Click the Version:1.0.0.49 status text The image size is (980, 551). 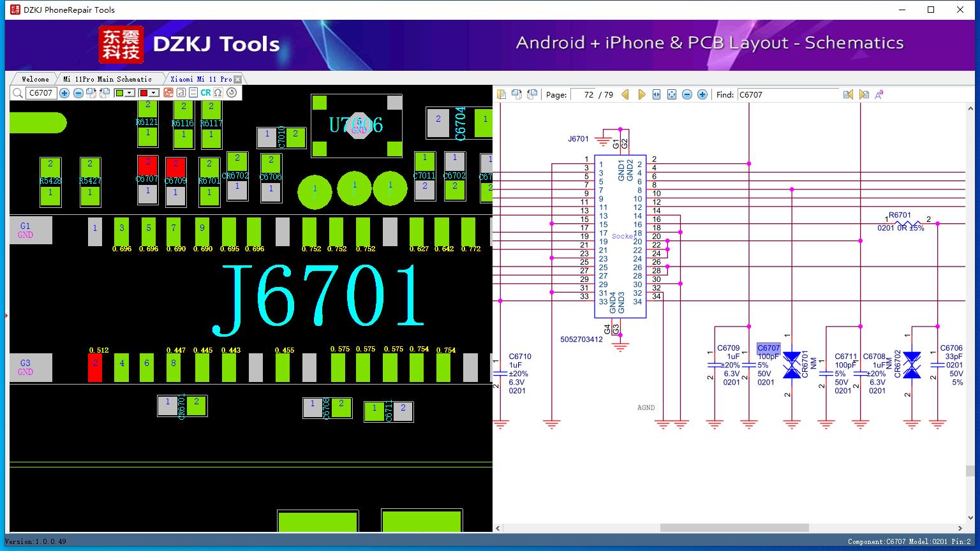pos(35,541)
